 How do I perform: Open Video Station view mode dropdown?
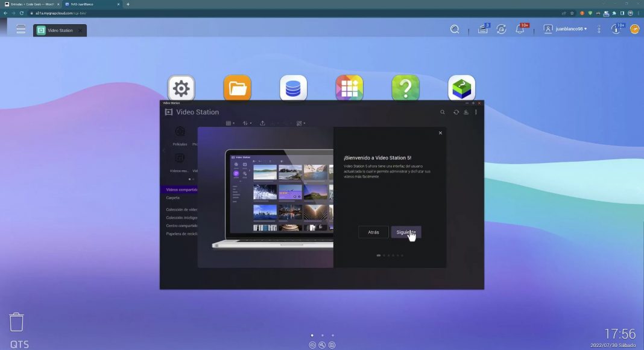click(x=230, y=123)
